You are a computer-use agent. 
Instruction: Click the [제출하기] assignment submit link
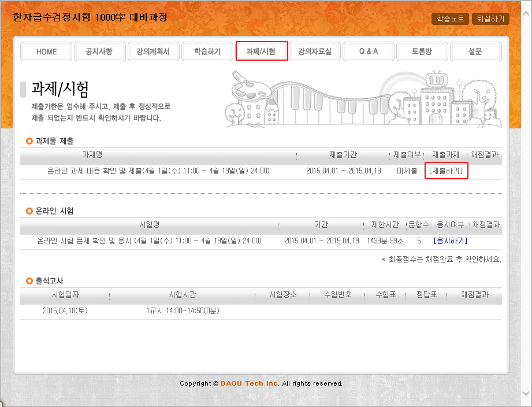(446, 171)
